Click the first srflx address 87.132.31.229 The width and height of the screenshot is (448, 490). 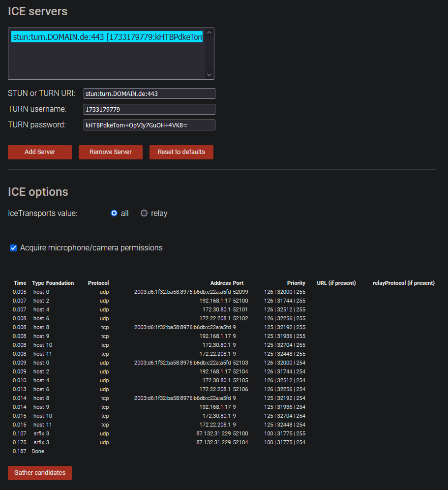tap(213, 433)
